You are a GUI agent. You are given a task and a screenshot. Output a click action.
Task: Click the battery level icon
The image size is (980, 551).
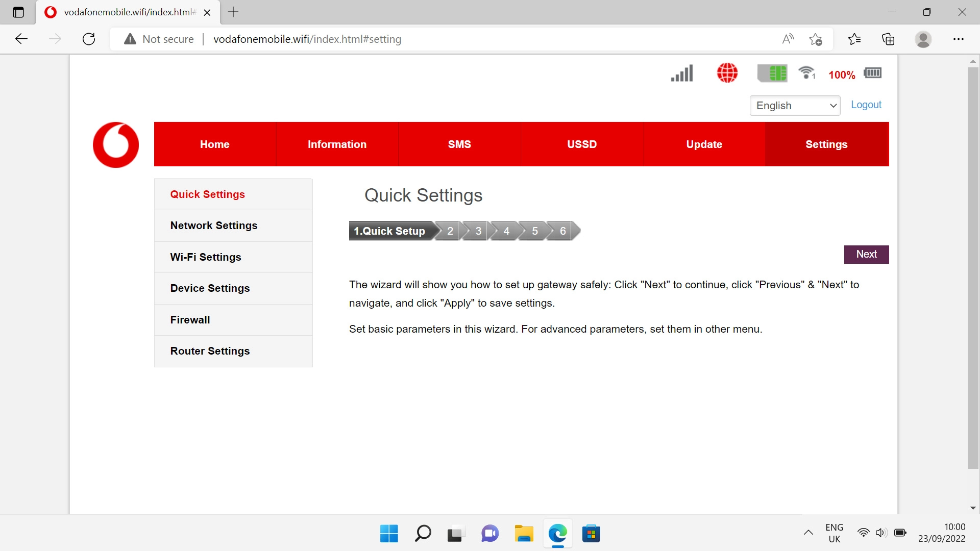tap(873, 73)
